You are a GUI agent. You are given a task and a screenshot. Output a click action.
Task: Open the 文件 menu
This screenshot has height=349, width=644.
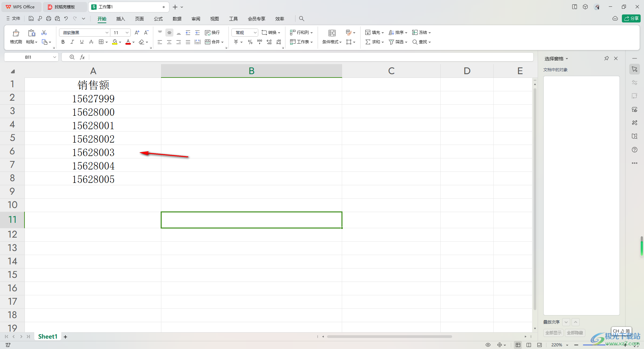pos(13,18)
